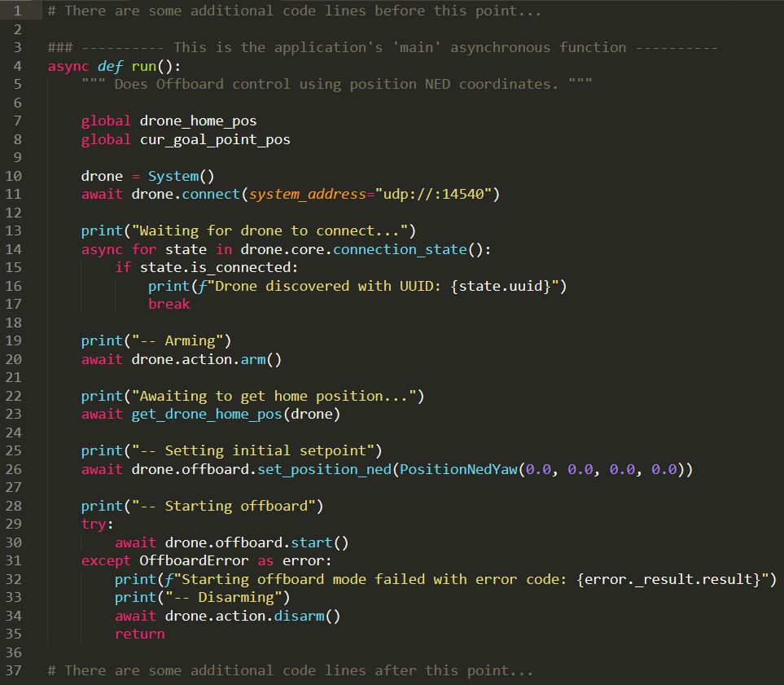Click the docstring 'Does Offboard control' text
The height and width of the screenshot is (685, 784).
click(x=202, y=84)
